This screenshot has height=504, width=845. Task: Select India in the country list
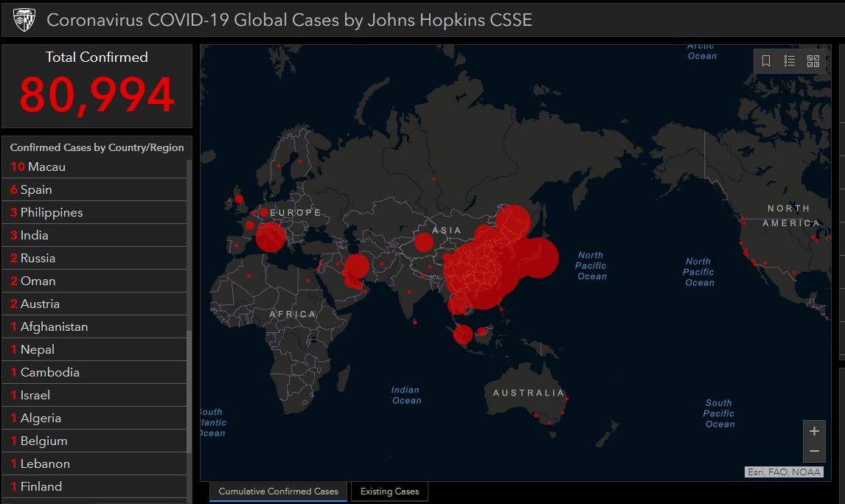point(94,235)
